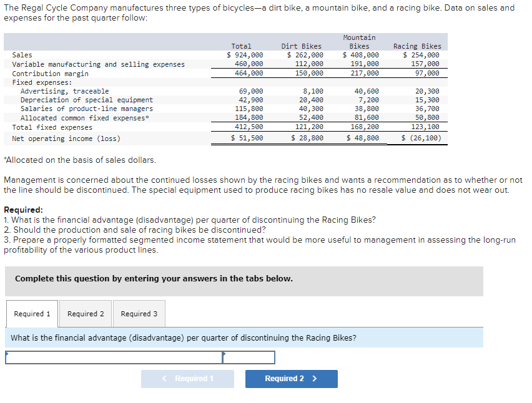Click total variable expenses 460,000

249,64
